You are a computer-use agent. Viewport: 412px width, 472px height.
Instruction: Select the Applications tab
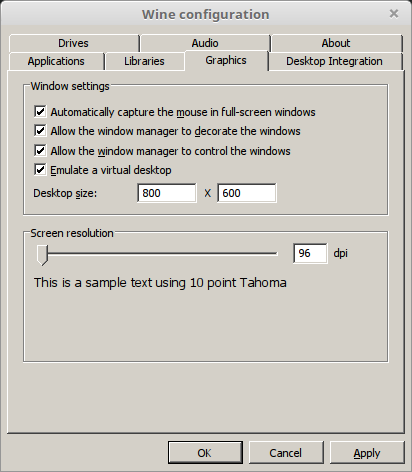(56, 61)
